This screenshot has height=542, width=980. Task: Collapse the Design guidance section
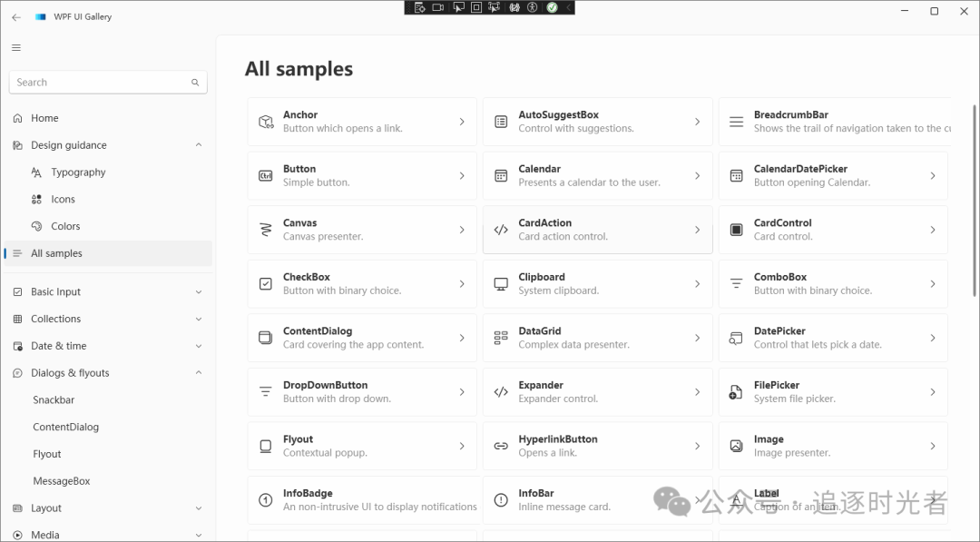tap(199, 145)
